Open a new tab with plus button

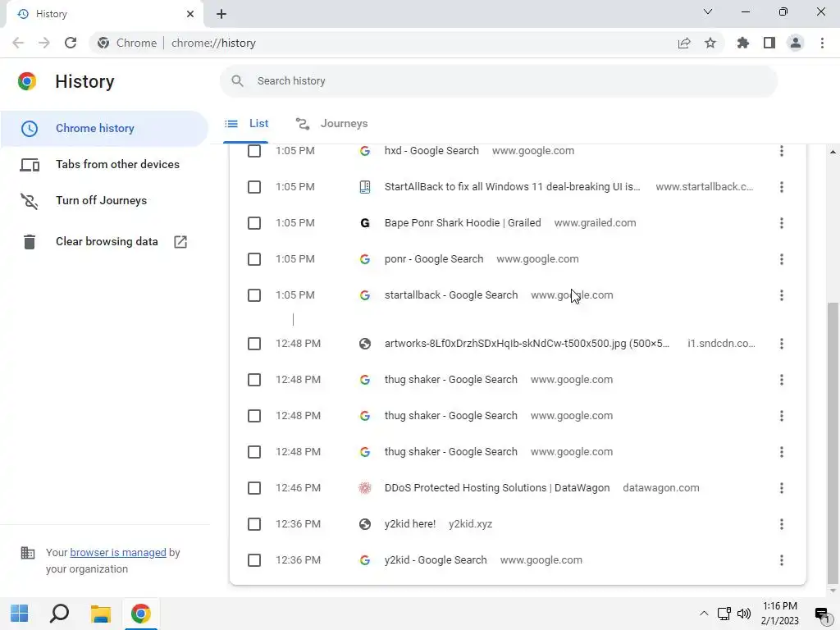point(221,14)
